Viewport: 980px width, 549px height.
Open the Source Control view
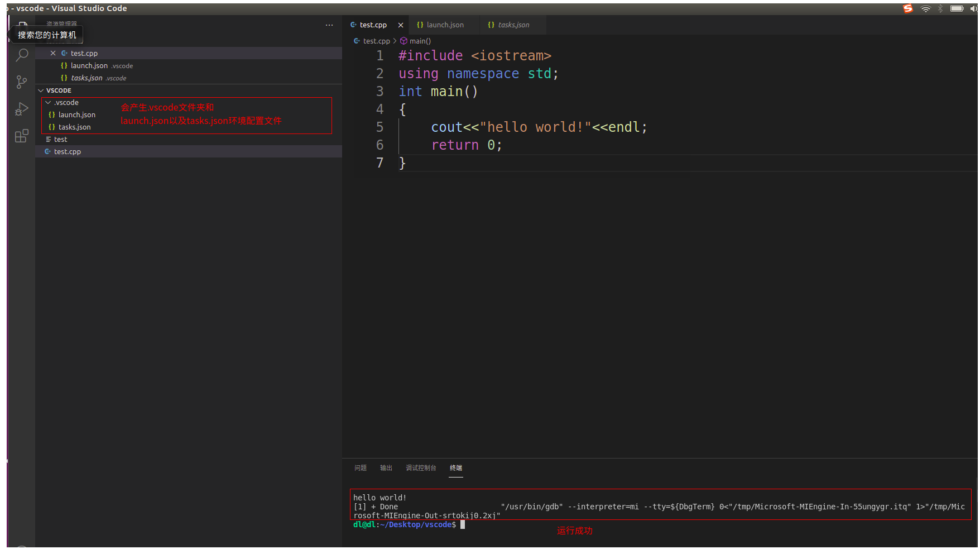click(22, 82)
